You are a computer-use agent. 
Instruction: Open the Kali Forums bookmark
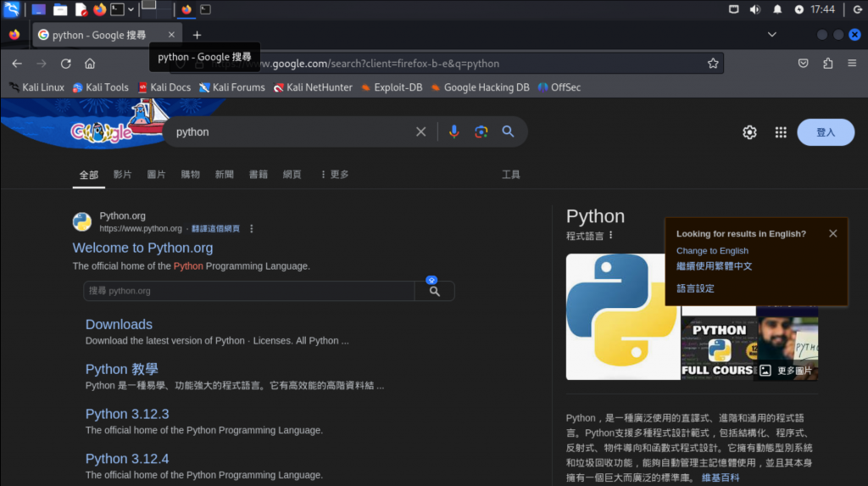click(232, 87)
